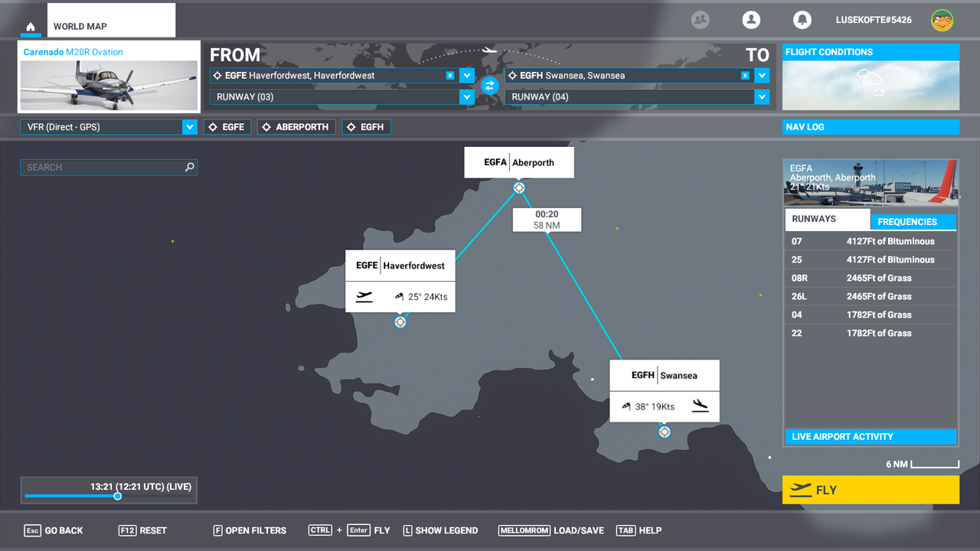Screen dimensions: 980x551
Task: Click the LUSEKOFTE#5426 user avatar
Action: [942, 20]
